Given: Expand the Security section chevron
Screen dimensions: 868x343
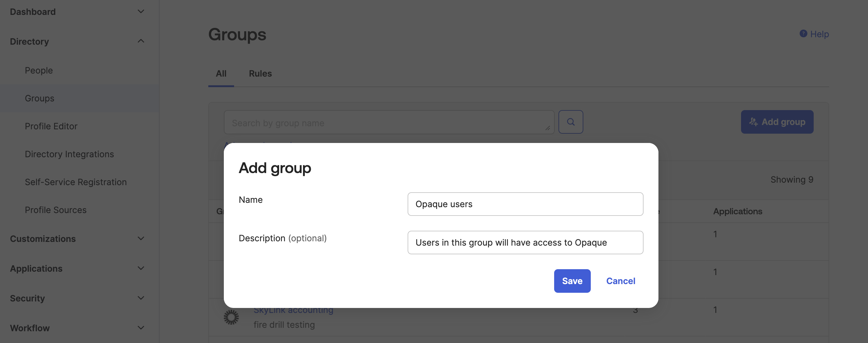Looking at the screenshot, I should click(141, 298).
